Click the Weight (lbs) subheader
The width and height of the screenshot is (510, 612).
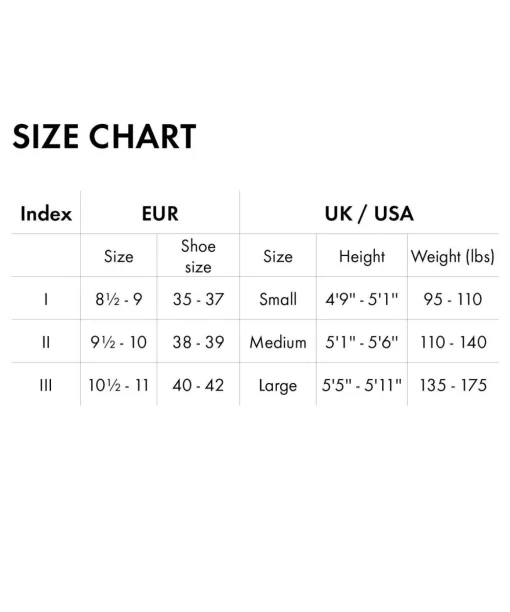click(453, 256)
